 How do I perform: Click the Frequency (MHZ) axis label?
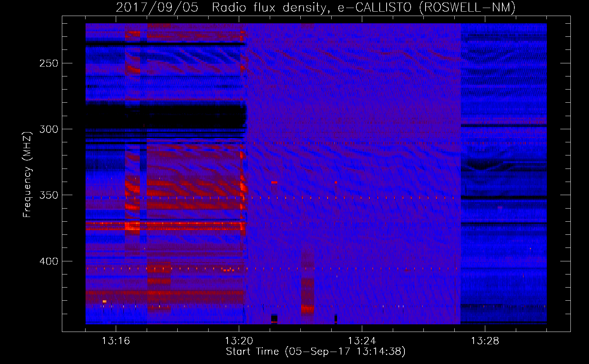(x=27, y=174)
